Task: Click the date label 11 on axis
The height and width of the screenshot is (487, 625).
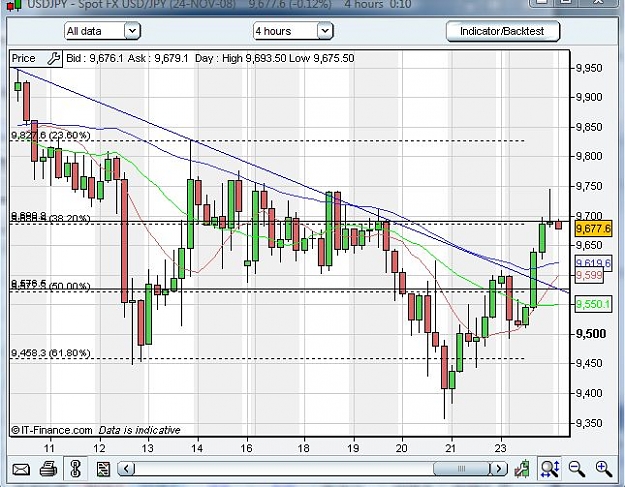Action: pyautogui.click(x=49, y=448)
